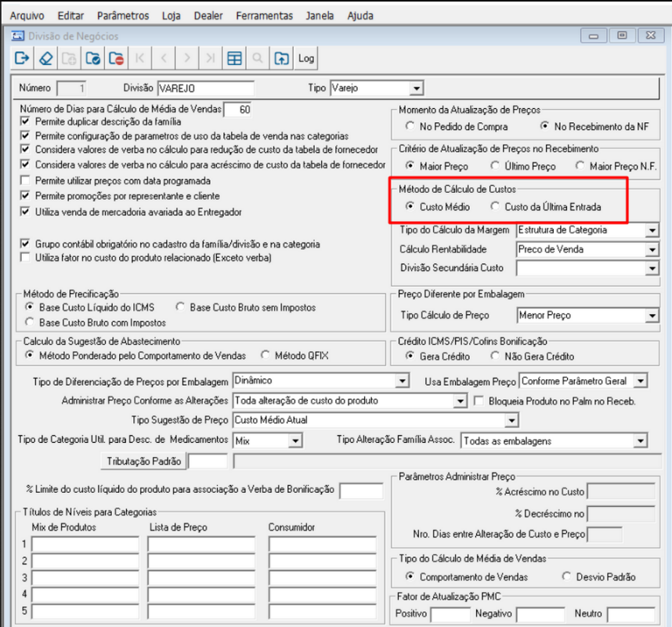The height and width of the screenshot is (627, 672).
Task: Open the table grid view icon
Action: click(x=234, y=58)
